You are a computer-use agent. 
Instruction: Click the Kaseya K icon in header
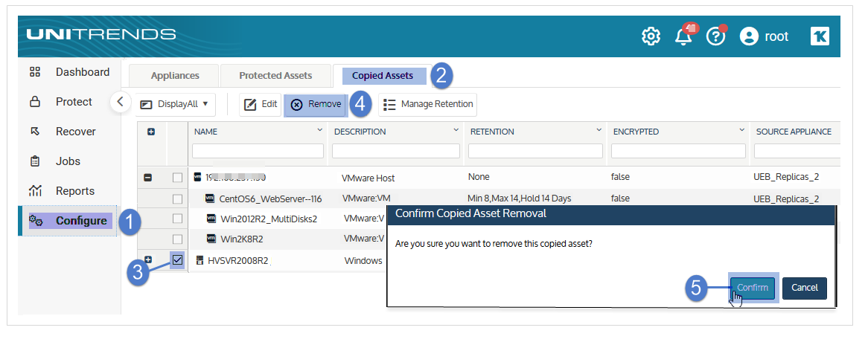[820, 36]
